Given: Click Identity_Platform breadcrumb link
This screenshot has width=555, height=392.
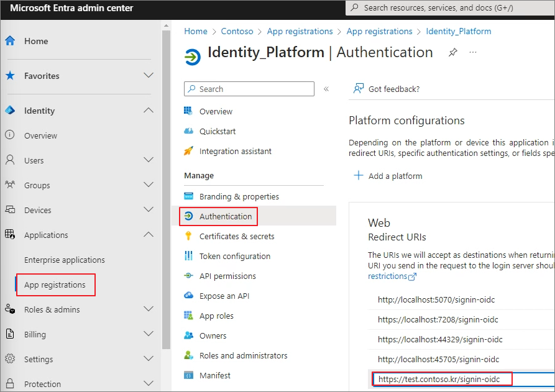Looking at the screenshot, I should click(459, 31).
